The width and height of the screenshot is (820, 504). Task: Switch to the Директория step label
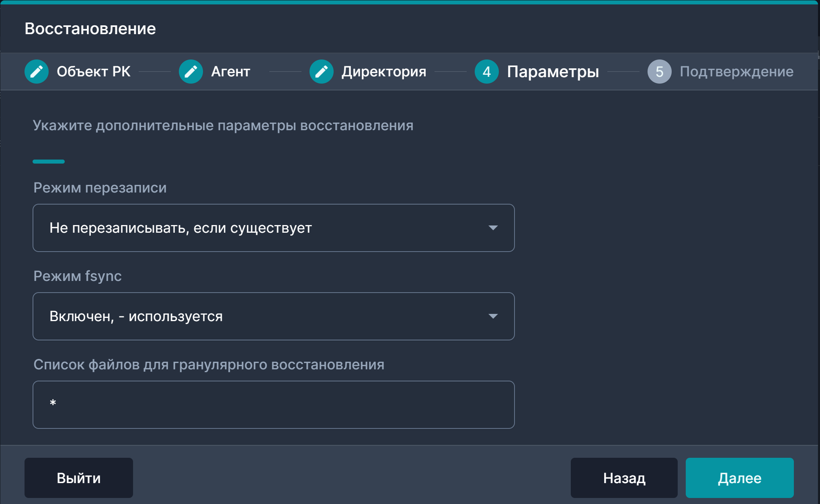(x=384, y=72)
